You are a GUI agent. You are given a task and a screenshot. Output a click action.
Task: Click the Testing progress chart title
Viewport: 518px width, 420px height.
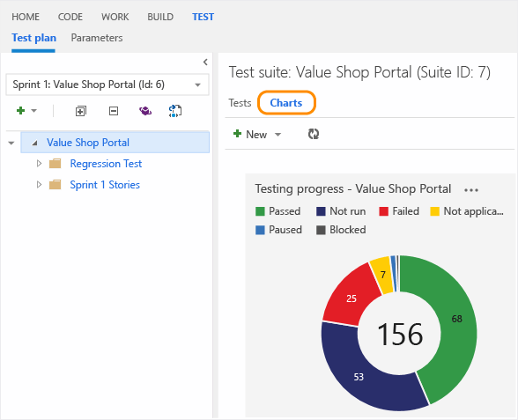point(352,189)
